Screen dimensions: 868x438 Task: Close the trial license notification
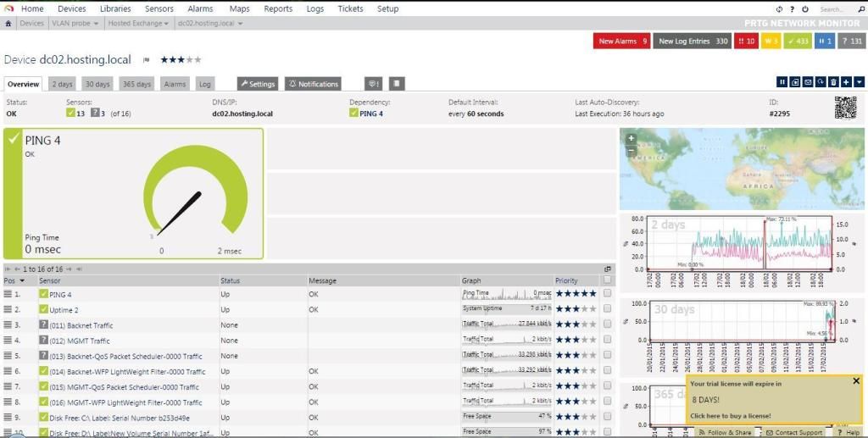tap(856, 381)
